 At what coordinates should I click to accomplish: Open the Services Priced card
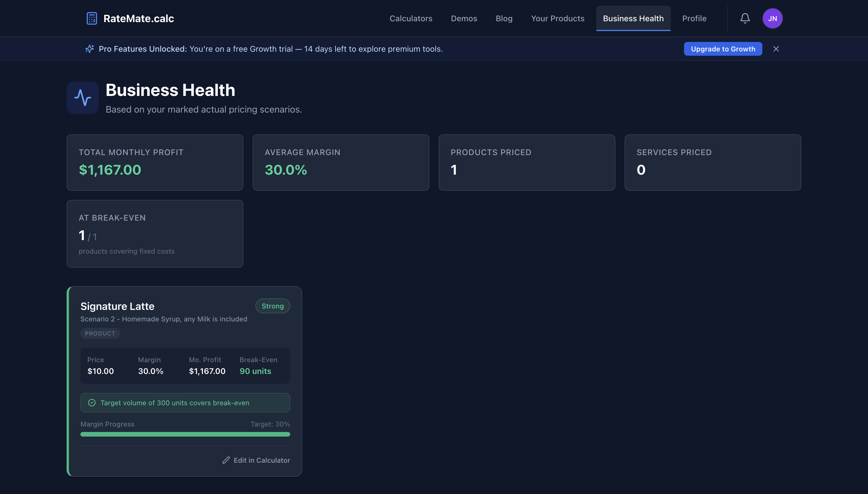(713, 163)
